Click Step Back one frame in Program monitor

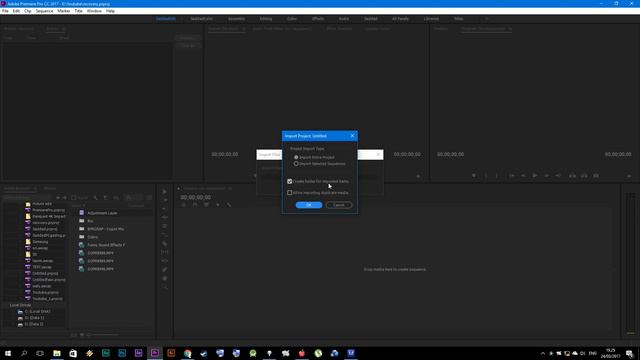click(x=523, y=176)
